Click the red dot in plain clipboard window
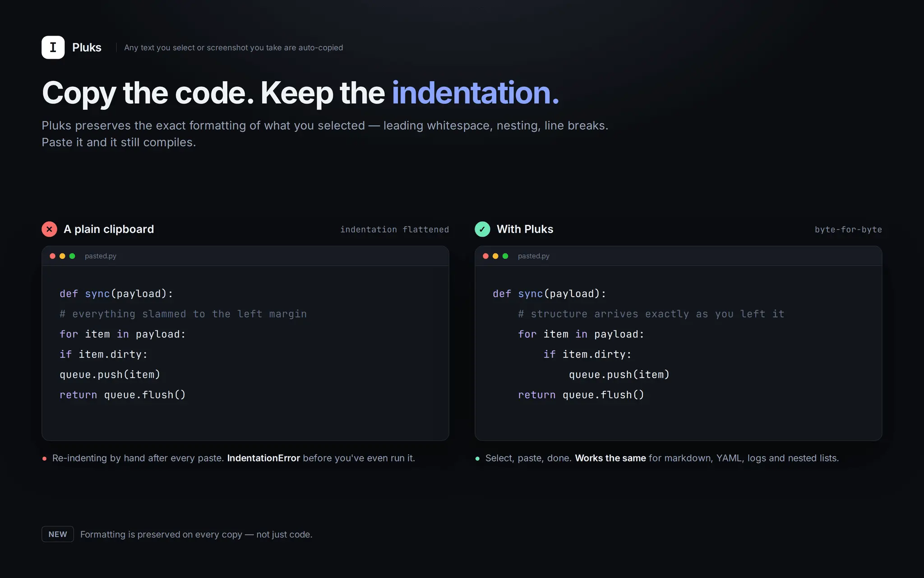The height and width of the screenshot is (578, 924). tap(52, 256)
